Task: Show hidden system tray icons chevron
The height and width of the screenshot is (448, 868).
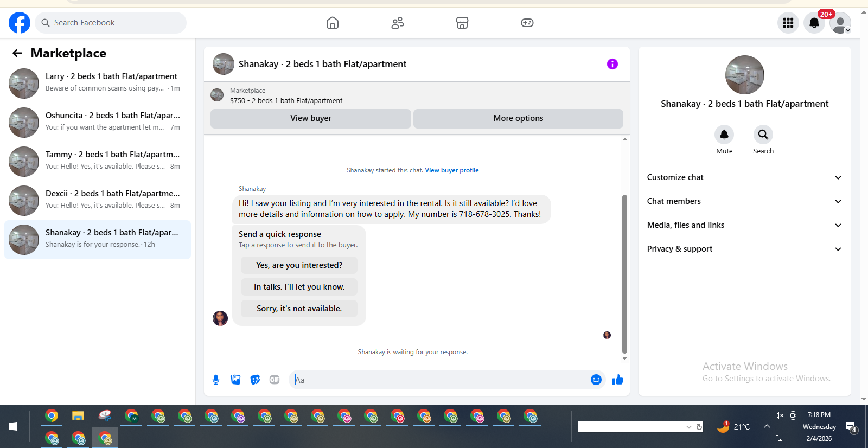Action: (x=767, y=427)
